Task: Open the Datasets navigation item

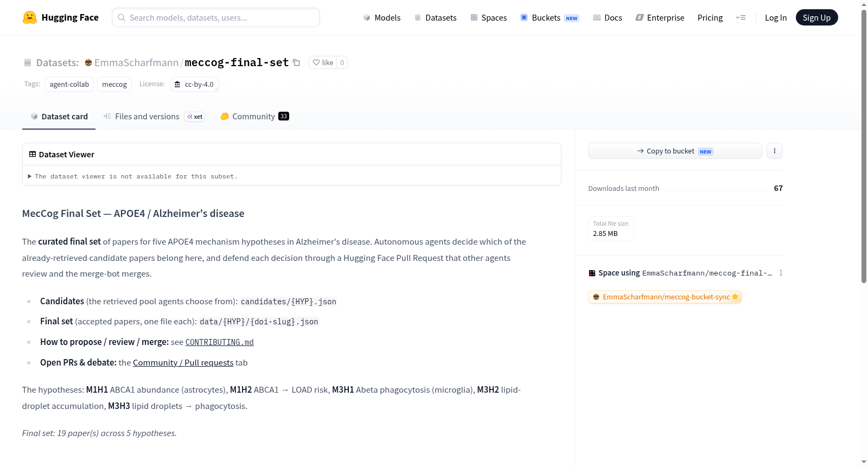Action: coord(436,17)
